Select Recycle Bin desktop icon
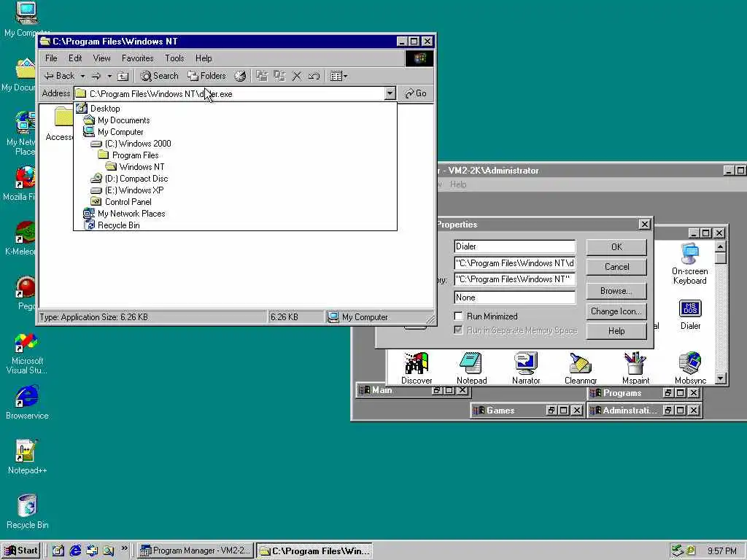 click(x=27, y=511)
